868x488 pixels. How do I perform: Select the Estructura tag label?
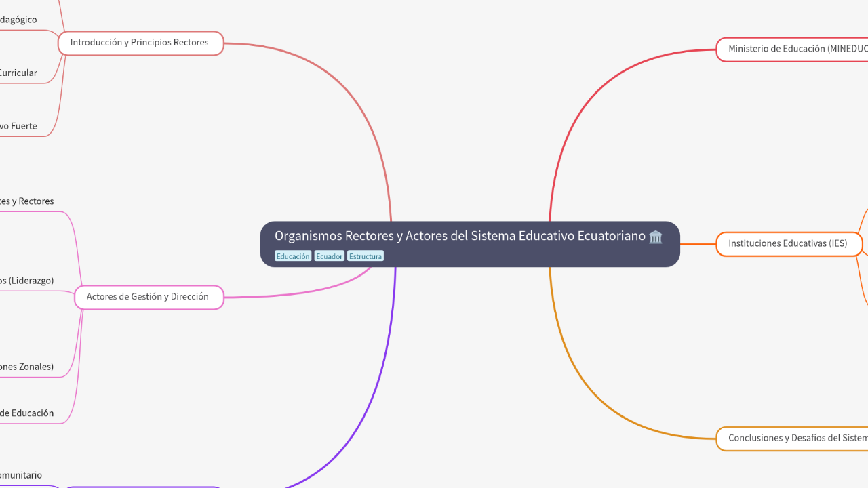pos(366,256)
